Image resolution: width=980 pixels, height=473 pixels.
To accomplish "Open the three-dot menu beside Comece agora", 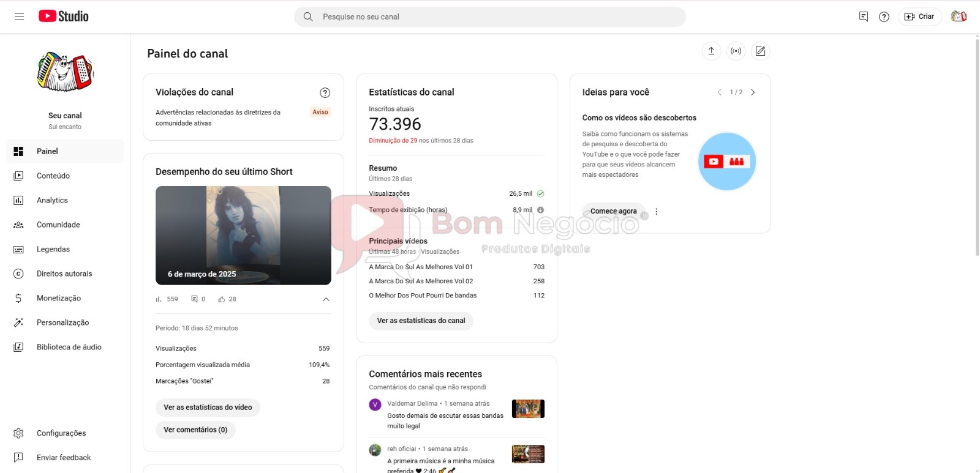I will point(657,211).
